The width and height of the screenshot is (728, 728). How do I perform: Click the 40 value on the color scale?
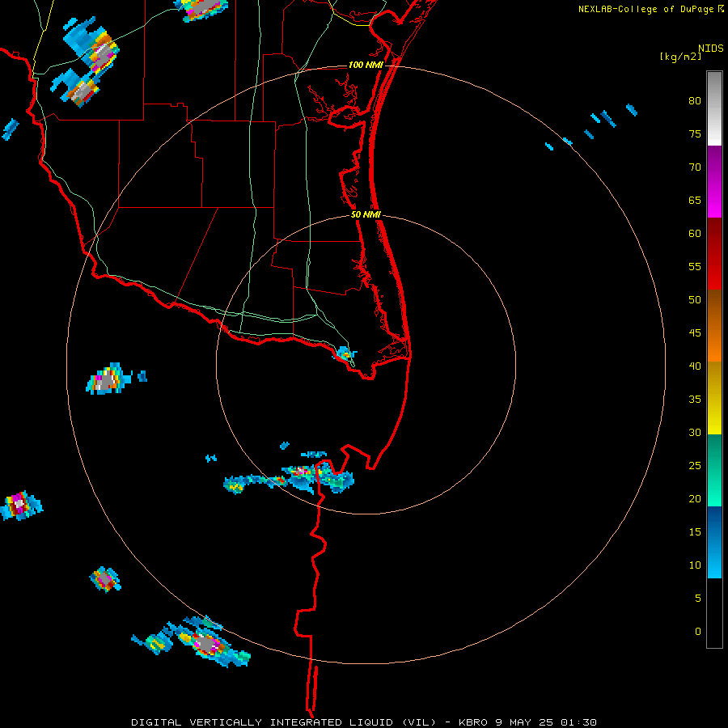coord(695,366)
